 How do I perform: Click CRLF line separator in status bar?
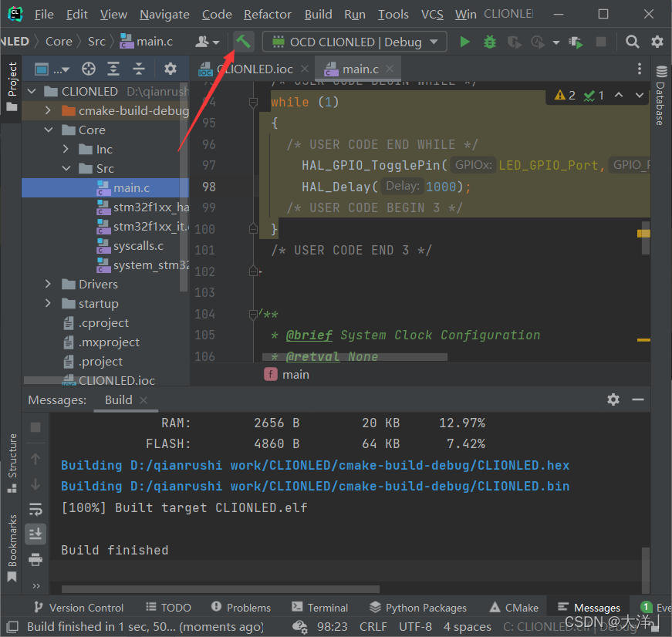click(x=373, y=627)
